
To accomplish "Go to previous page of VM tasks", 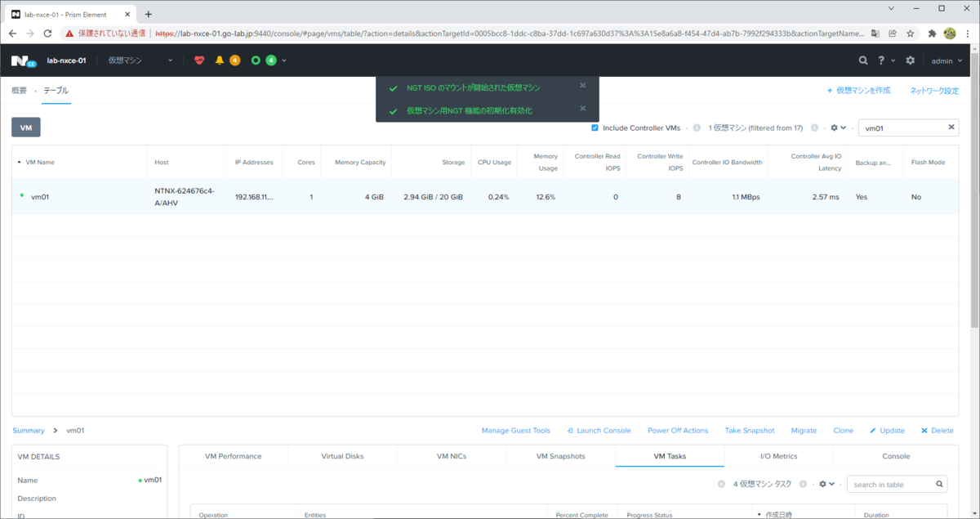I will (721, 484).
